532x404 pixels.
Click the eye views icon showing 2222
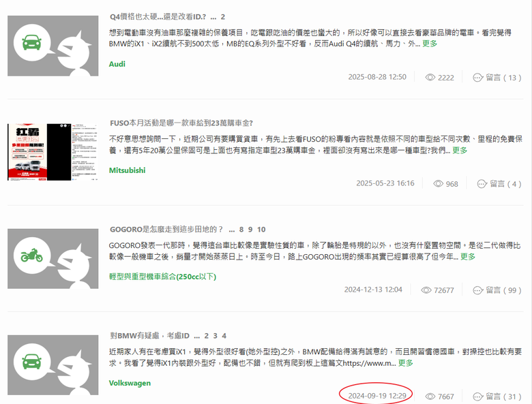pyautogui.click(x=430, y=78)
